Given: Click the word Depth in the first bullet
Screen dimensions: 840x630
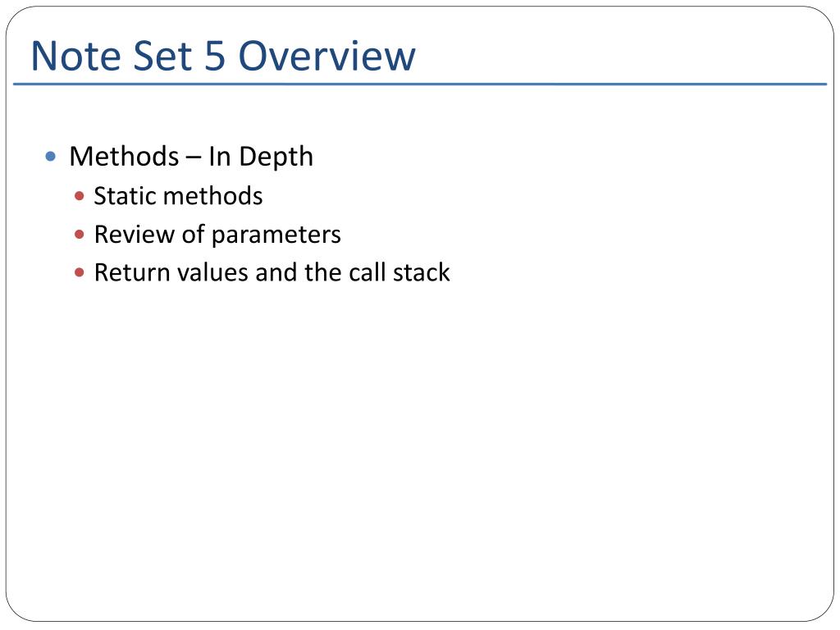Looking at the screenshot, I should [x=276, y=157].
